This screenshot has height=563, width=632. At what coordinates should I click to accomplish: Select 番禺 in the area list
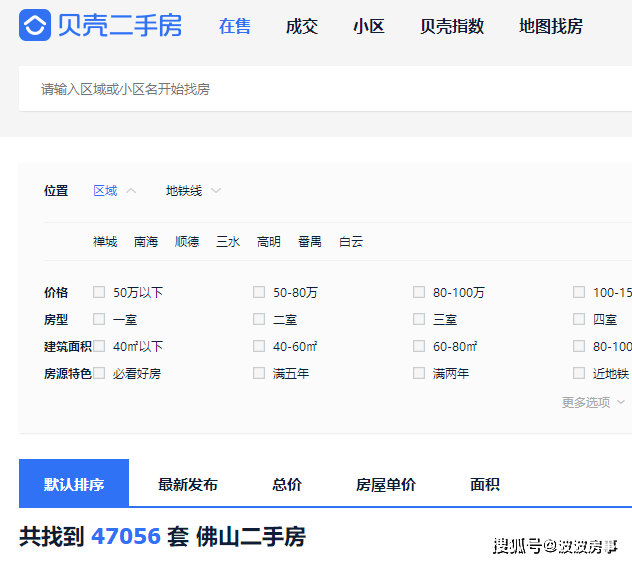[310, 241]
